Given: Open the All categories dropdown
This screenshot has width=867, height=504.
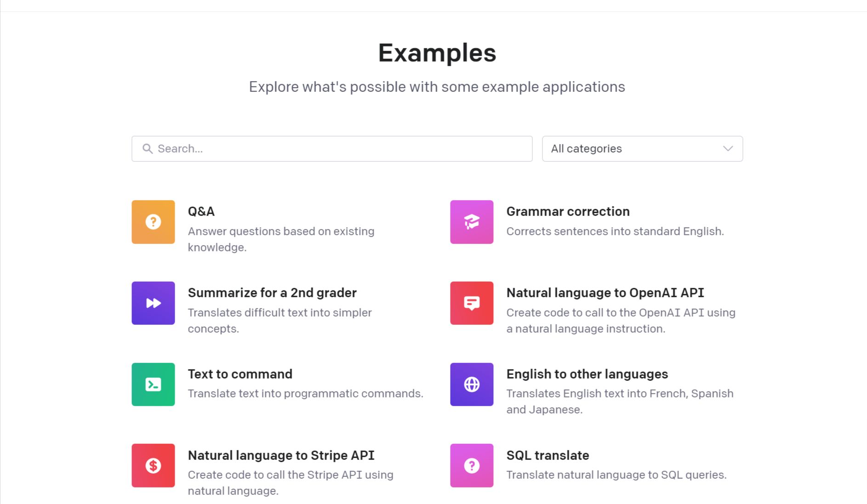Looking at the screenshot, I should pos(642,149).
